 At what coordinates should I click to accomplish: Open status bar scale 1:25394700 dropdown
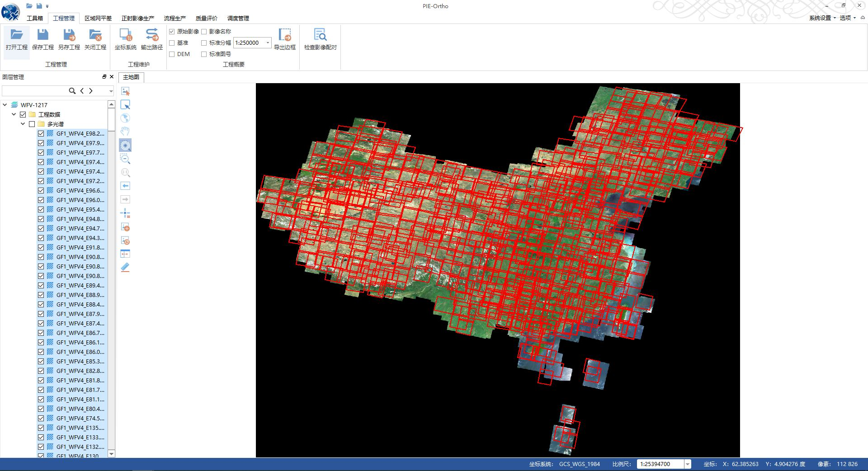(688, 464)
